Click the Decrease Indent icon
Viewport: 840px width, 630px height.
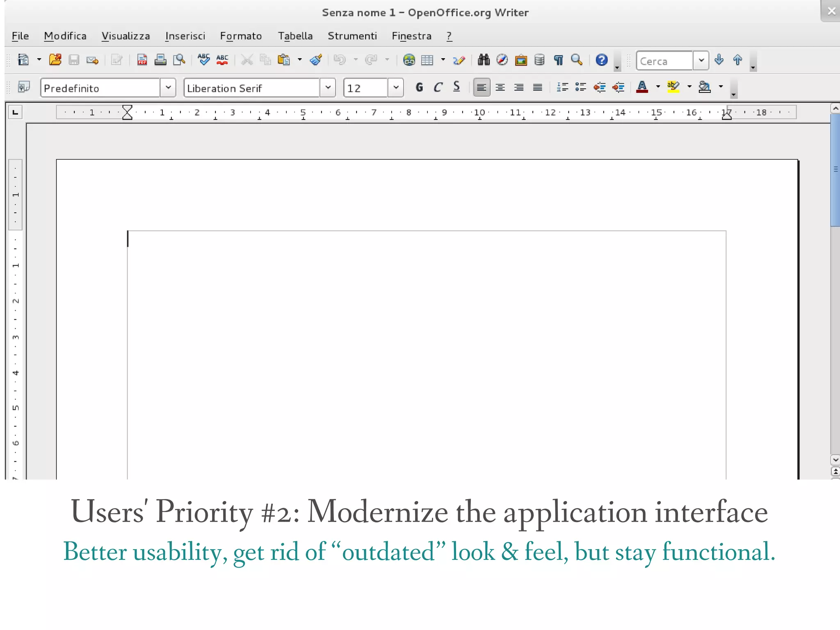coord(600,87)
